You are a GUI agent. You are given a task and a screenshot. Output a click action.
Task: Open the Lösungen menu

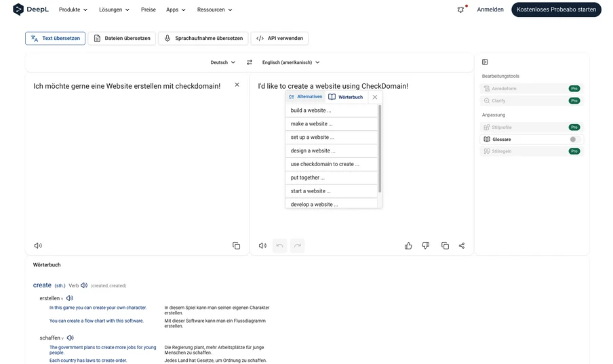(114, 9)
